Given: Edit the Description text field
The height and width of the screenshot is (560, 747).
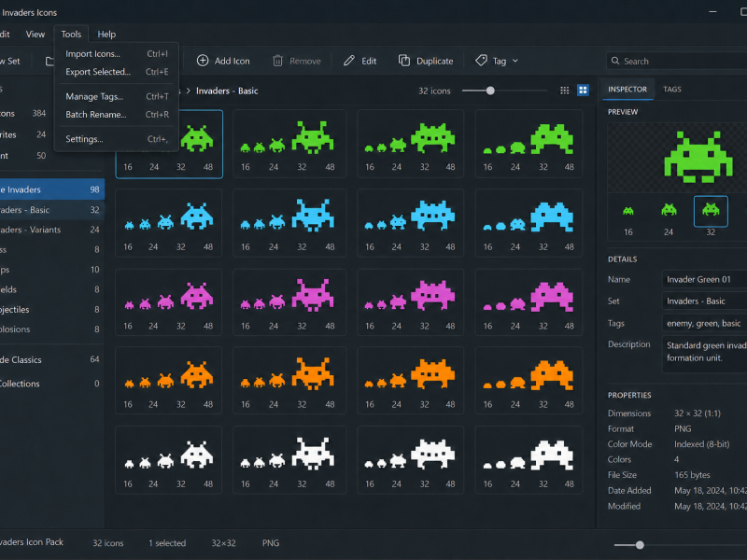Looking at the screenshot, I should pyautogui.click(x=704, y=354).
